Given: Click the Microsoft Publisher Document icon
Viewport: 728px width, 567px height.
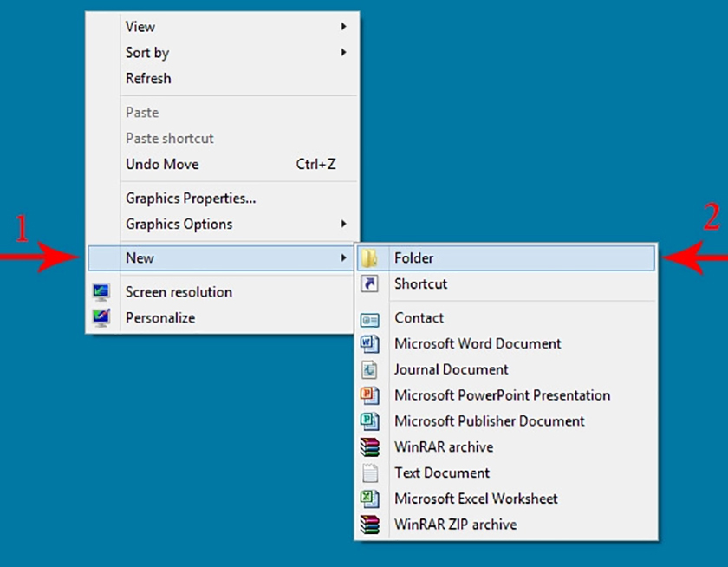Looking at the screenshot, I should 370,421.
